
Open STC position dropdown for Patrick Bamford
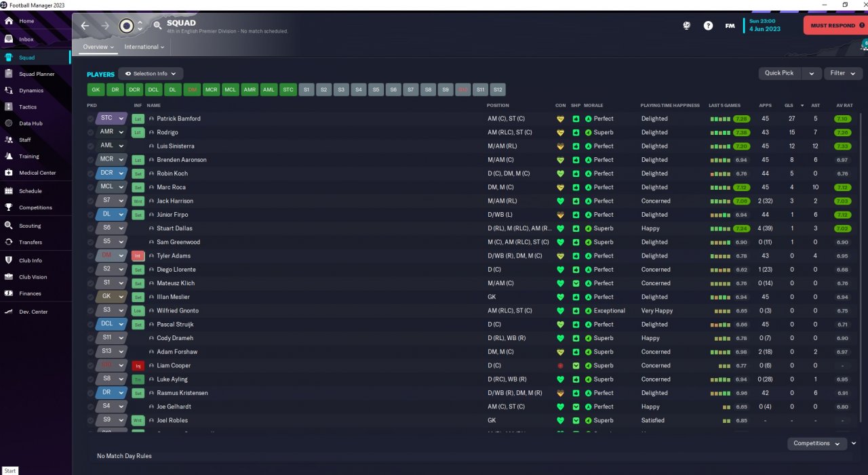[x=111, y=118]
